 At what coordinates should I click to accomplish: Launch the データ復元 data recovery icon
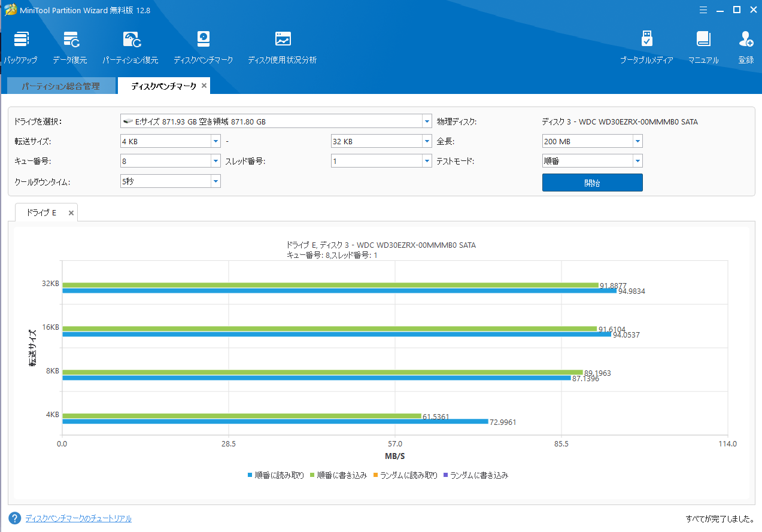70,40
